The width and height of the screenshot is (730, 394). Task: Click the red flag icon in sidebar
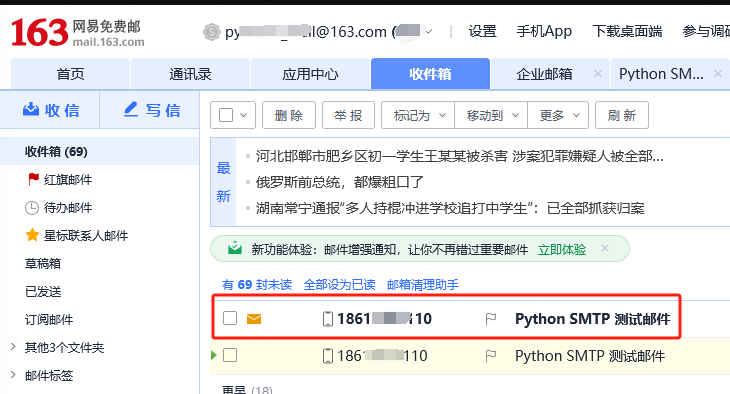pos(33,179)
